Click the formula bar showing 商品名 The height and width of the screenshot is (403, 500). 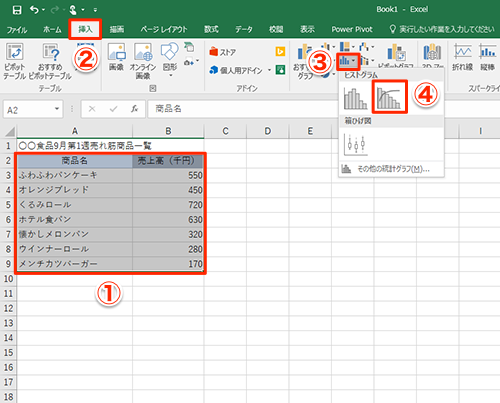click(x=243, y=109)
